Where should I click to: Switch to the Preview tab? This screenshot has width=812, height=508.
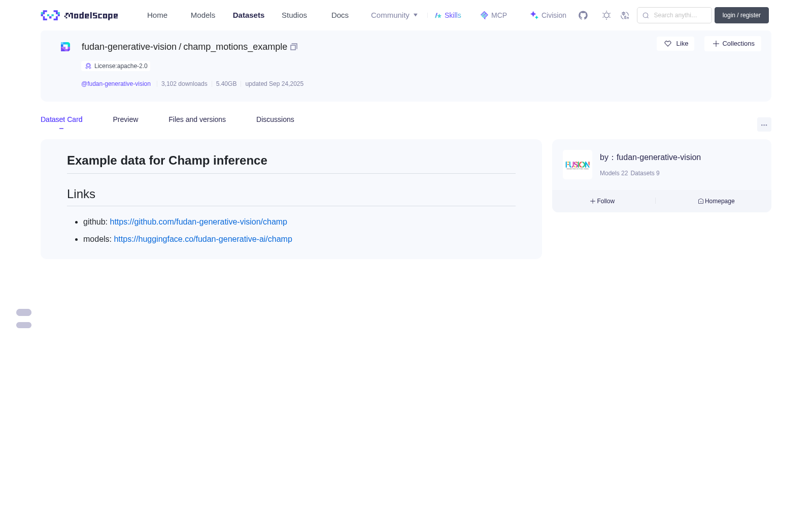125,119
